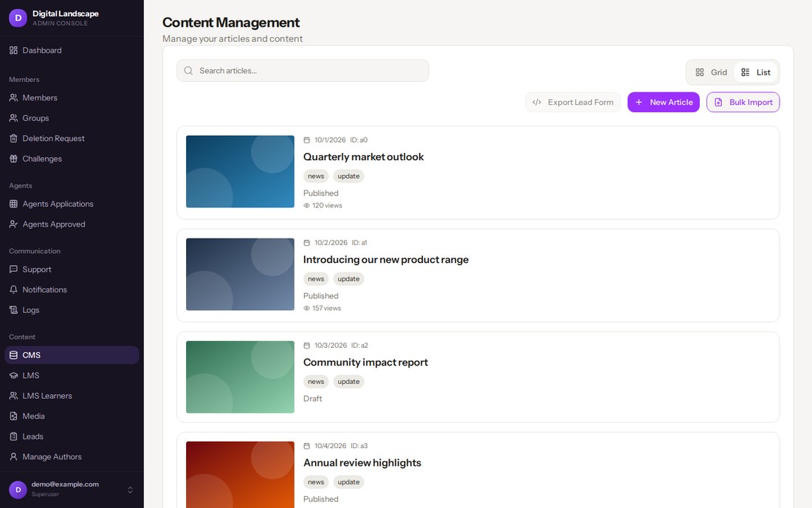This screenshot has height=508, width=812.
Task: Click the eye icon beside 120 views
Action: 306,205
